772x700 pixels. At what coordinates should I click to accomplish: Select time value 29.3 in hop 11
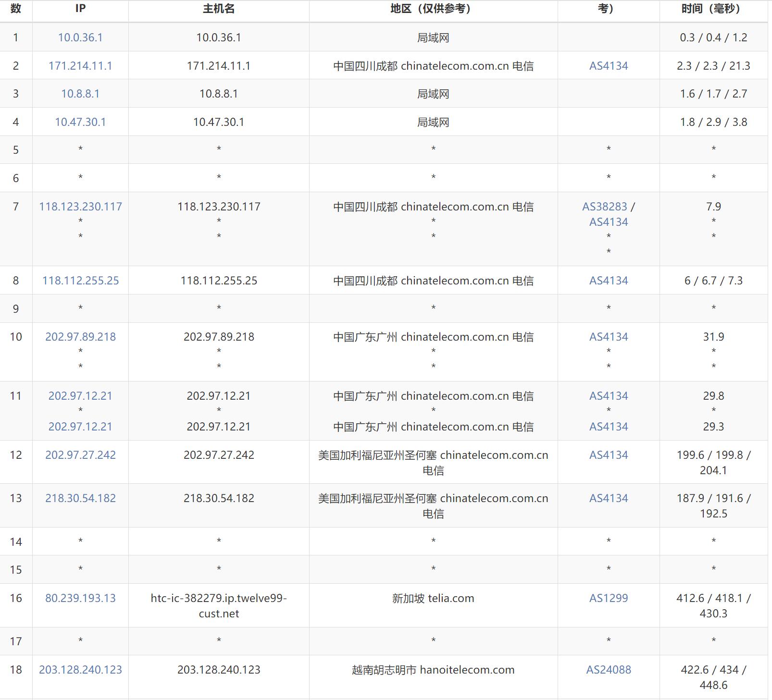click(713, 427)
